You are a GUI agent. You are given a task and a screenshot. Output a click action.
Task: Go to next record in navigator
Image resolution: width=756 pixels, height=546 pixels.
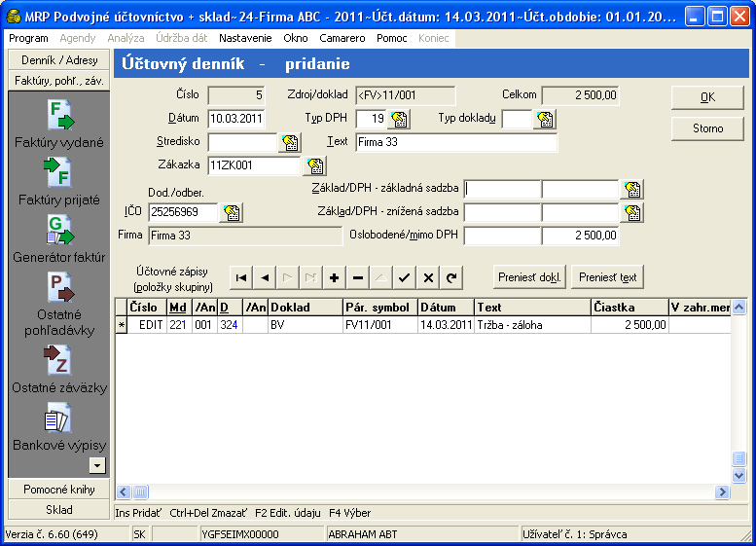coord(287,277)
